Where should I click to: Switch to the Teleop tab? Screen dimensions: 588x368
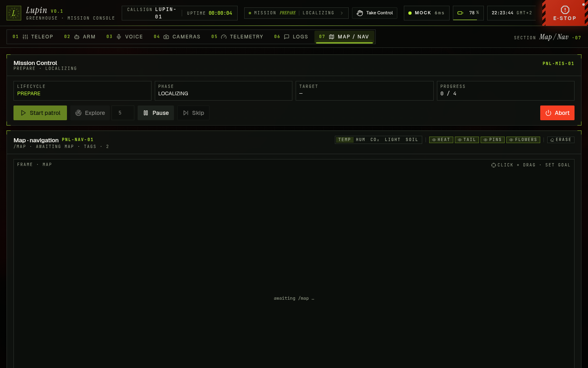click(x=33, y=37)
